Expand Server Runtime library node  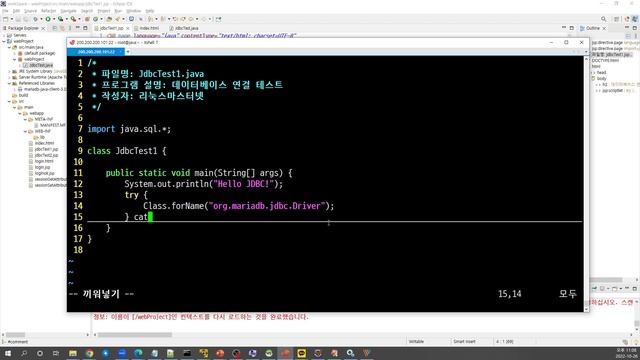(x=9, y=77)
